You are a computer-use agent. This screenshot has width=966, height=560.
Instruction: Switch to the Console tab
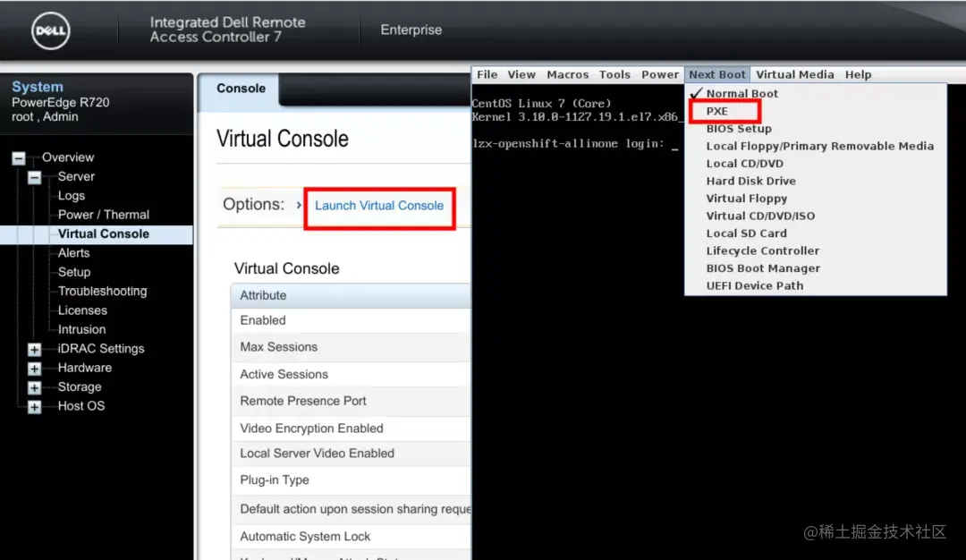coord(241,89)
